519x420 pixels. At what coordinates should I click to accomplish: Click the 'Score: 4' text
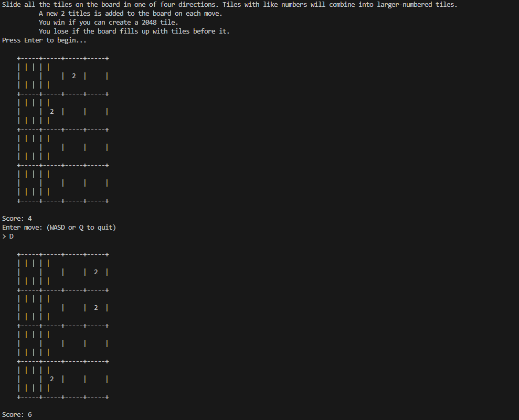17,219
